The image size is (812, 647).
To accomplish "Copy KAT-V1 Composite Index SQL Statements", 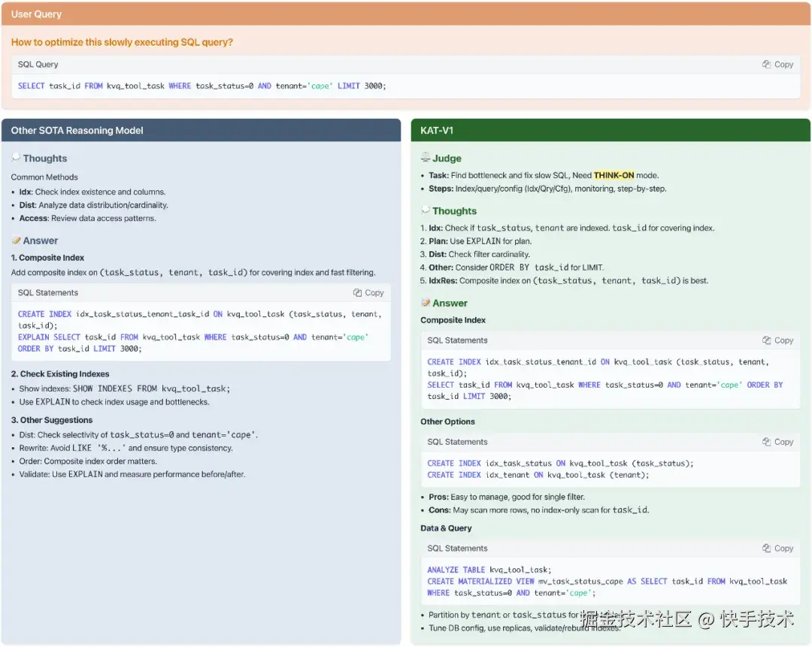I will (778, 340).
